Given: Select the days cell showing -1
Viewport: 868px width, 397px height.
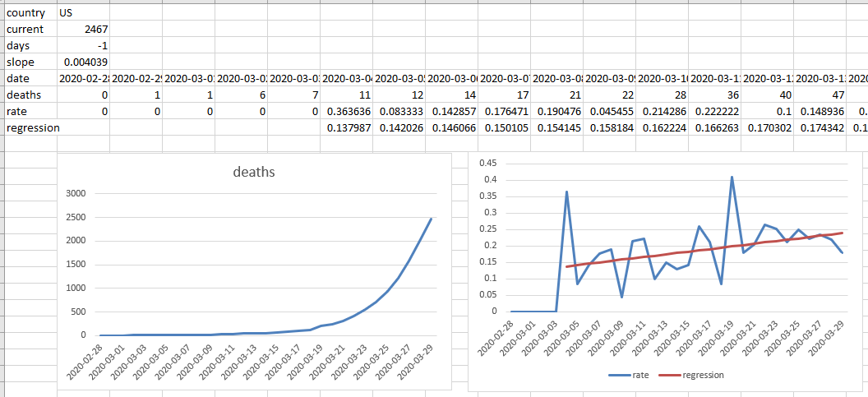Looking at the screenshot, I should [82, 46].
